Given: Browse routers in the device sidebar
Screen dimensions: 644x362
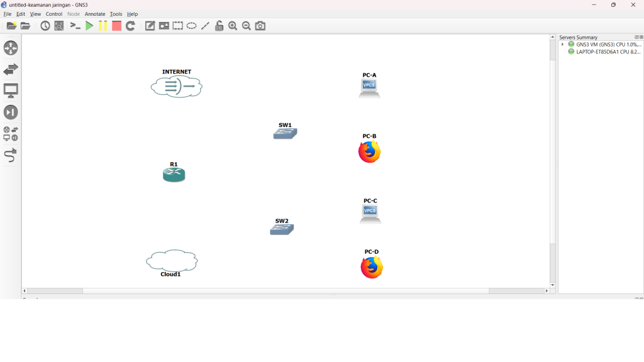Looking at the screenshot, I should [x=11, y=48].
